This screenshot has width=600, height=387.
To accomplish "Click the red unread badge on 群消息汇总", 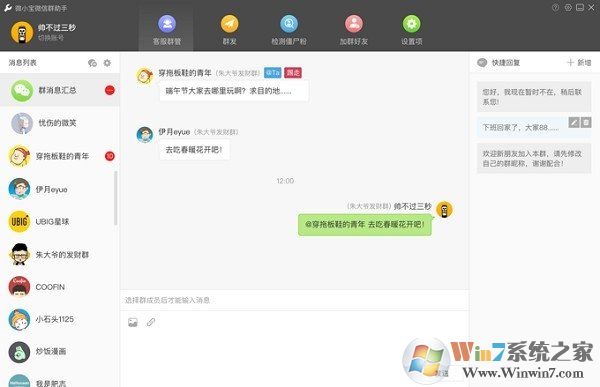I will pos(110,90).
